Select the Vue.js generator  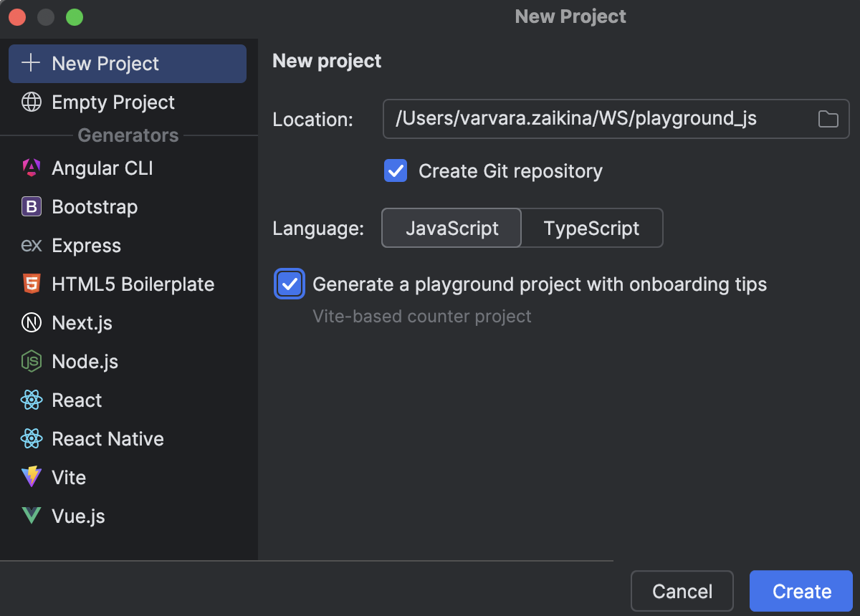(x=77, y=516)
